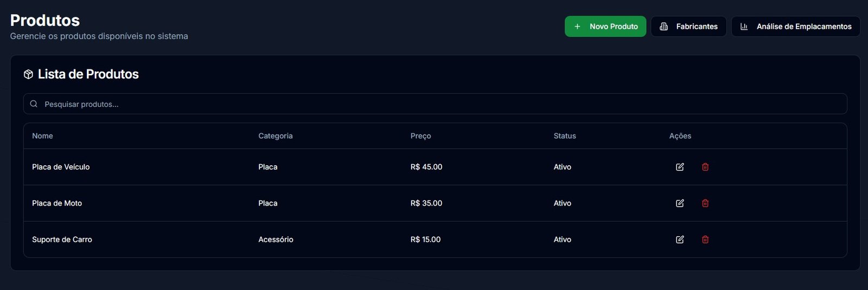The height and width of the screenshot is (290, 868).
Task: Click the plus icon on Novo Produto
Action: click(577, 27)
